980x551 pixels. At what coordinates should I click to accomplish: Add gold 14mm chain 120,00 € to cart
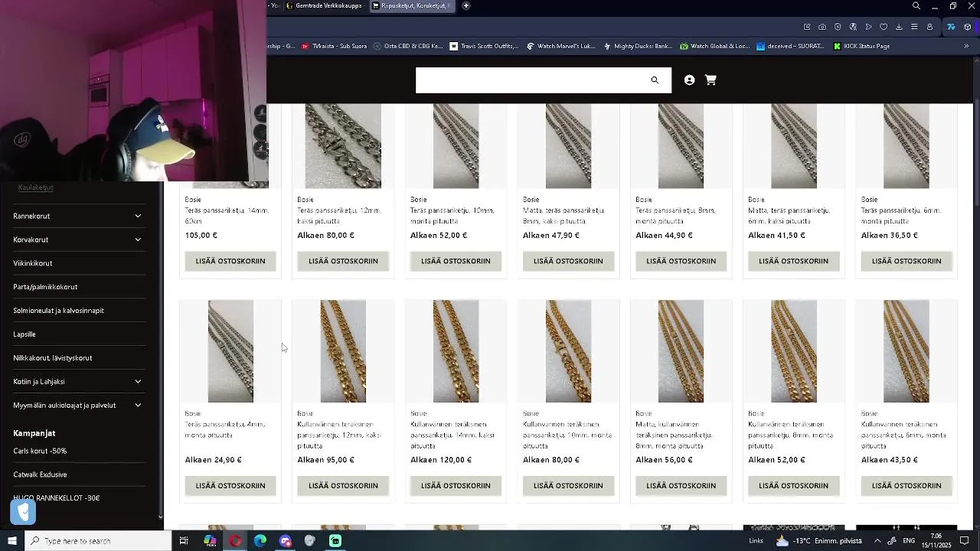pyautogui.click(x=456, y=485)
